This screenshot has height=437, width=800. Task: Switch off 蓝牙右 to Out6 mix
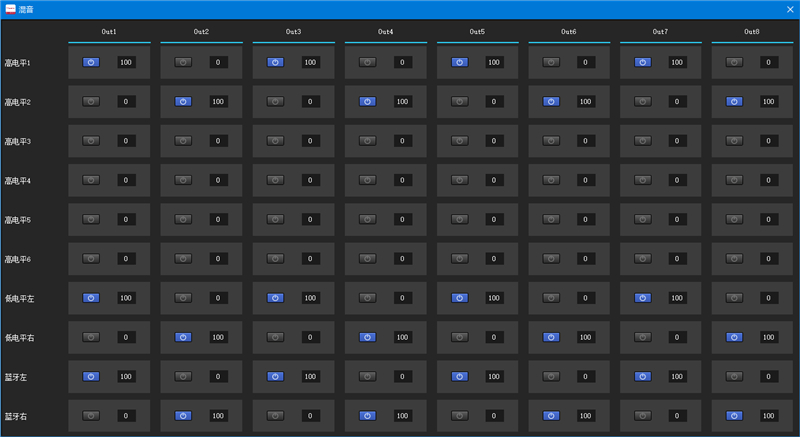[x=551, y=416]
